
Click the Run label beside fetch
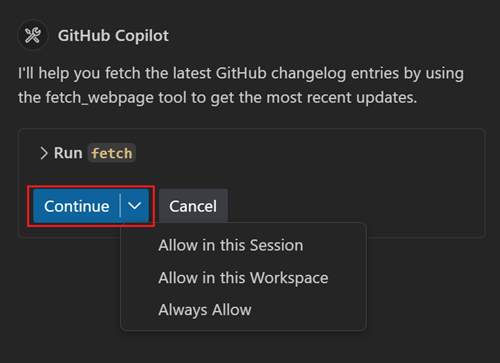[68, 153]
